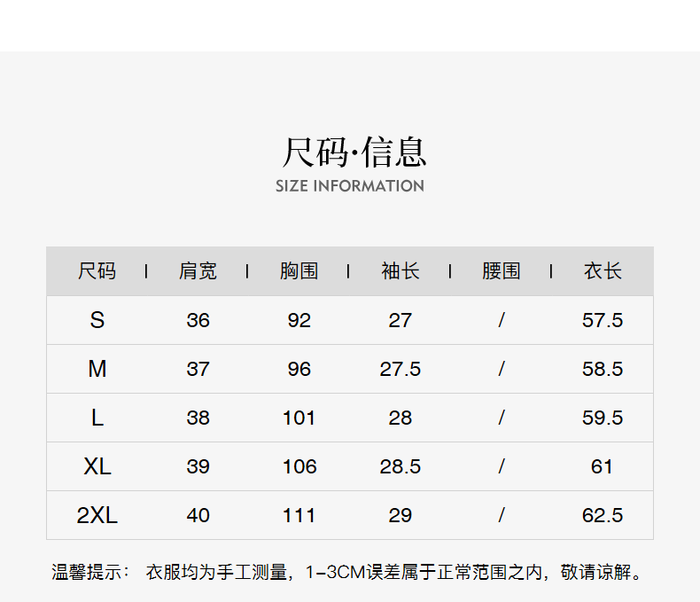Click the SIZE INFORMATION subtitle
The image size is (700, 602).
350,186
